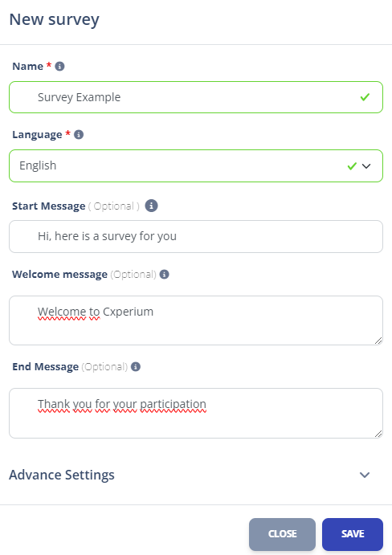This screenshot has height=555, width=392.
Task: Open the Language dropdown arrow
Action: click(x=366, y=166)
